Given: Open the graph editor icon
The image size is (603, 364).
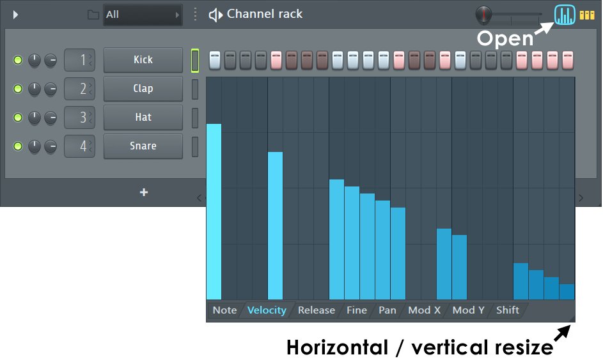Looking at the screenshot, I should tap(565, 15).
